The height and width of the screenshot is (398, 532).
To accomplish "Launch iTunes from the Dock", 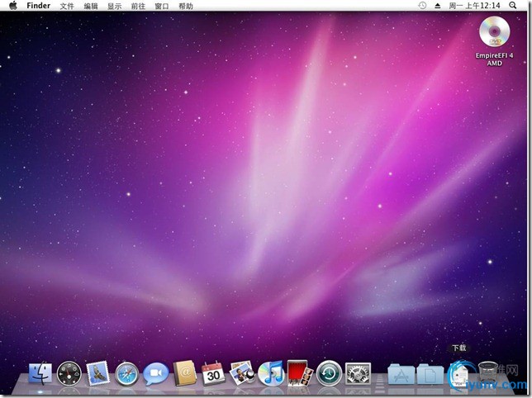I will point(270,373).
